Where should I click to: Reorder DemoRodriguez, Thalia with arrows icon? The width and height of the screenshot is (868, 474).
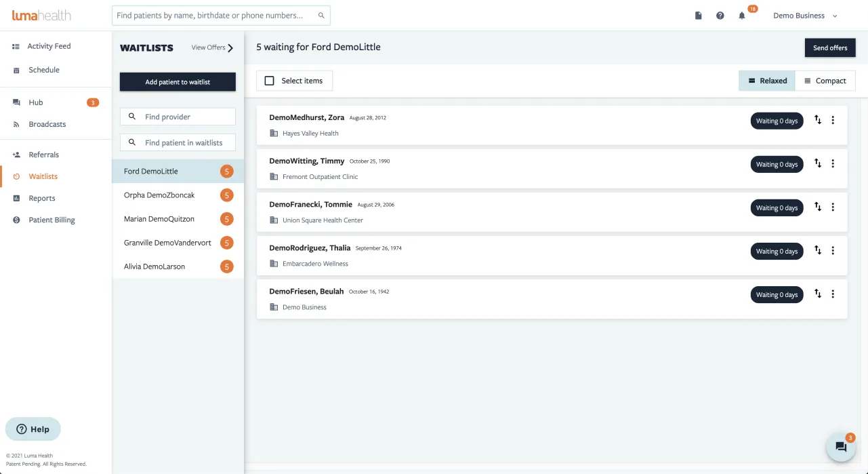(818, 250)
